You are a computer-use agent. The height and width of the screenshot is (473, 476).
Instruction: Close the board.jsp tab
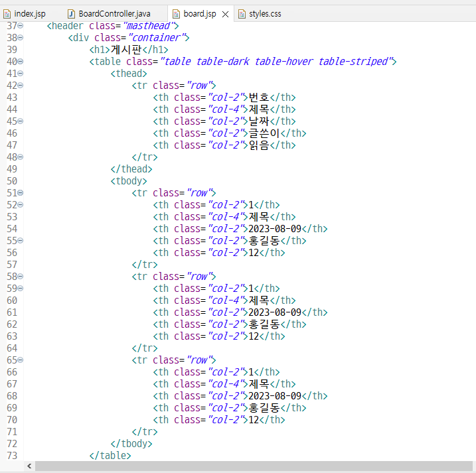[225, 14]
